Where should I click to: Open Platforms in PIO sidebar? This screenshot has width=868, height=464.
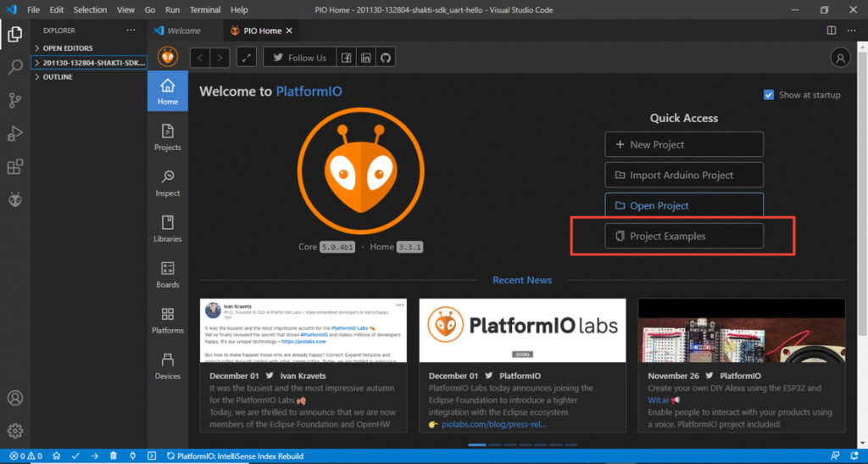point(168,321)
